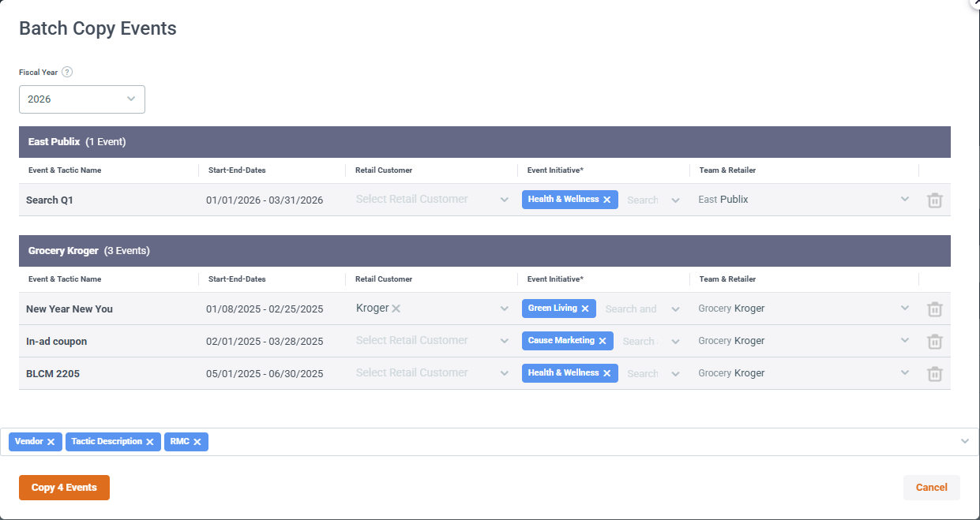
Task: Expand Retail Customer dropdown for Search Q1
Action: click(x=505, y=200)
